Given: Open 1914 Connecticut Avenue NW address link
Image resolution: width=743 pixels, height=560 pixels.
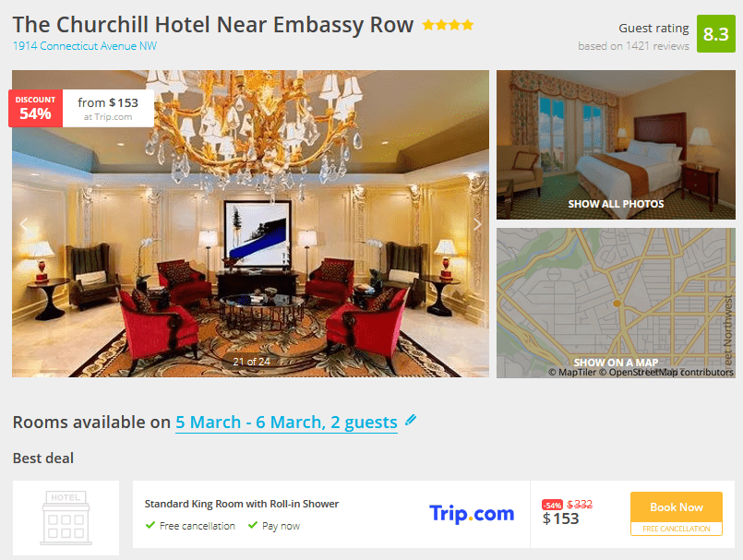Looking at the screenshot, I should 84,46.
